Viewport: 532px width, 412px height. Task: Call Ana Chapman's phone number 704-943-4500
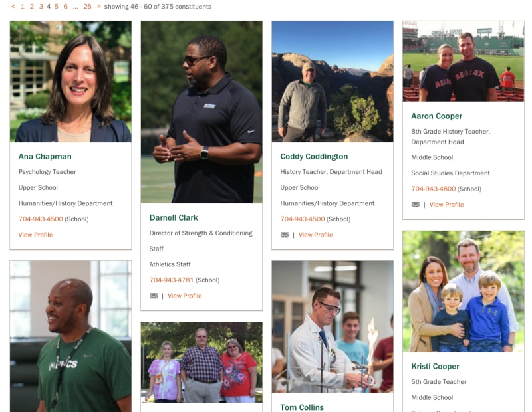pyautogui.click(x=41, y=219)
